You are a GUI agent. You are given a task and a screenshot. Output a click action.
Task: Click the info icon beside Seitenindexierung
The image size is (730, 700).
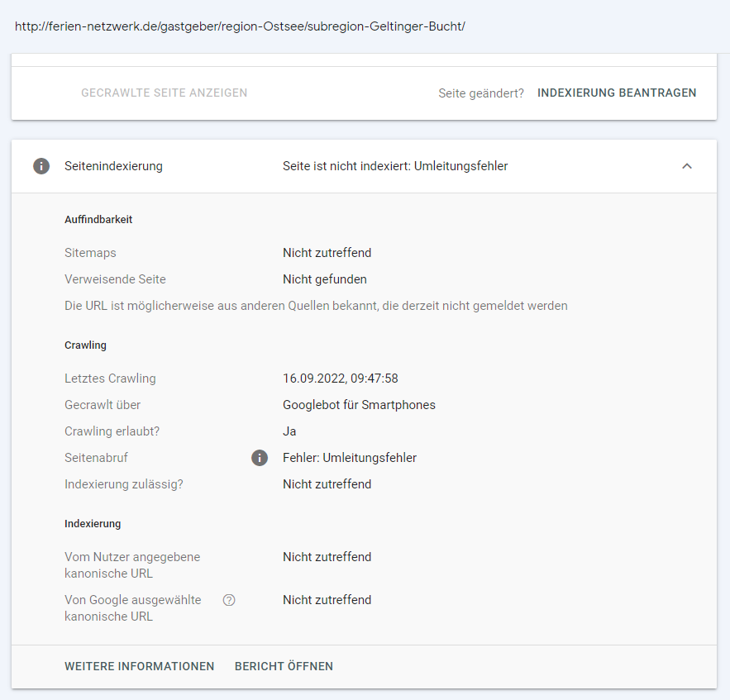point(41,166)
